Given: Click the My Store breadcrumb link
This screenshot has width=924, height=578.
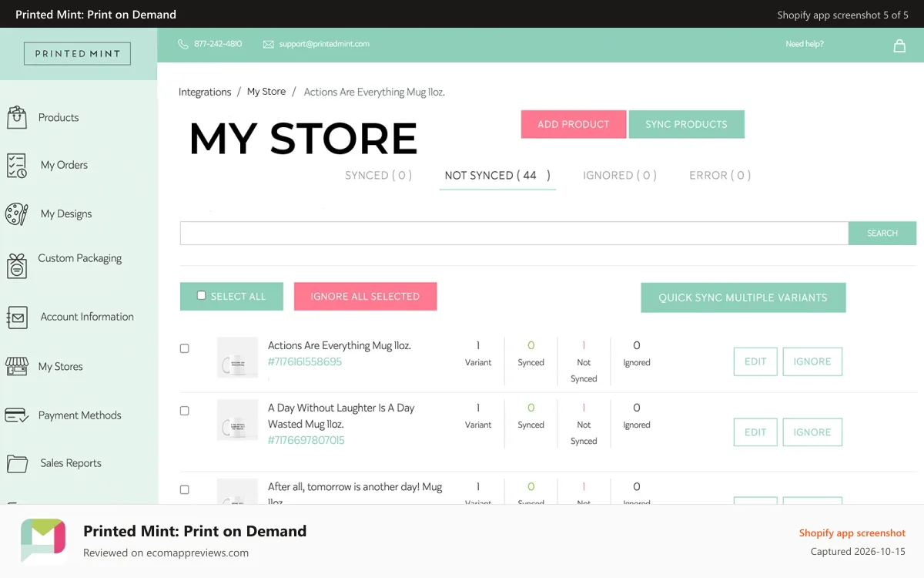Looking at the screenshot, I should (266, 91).
